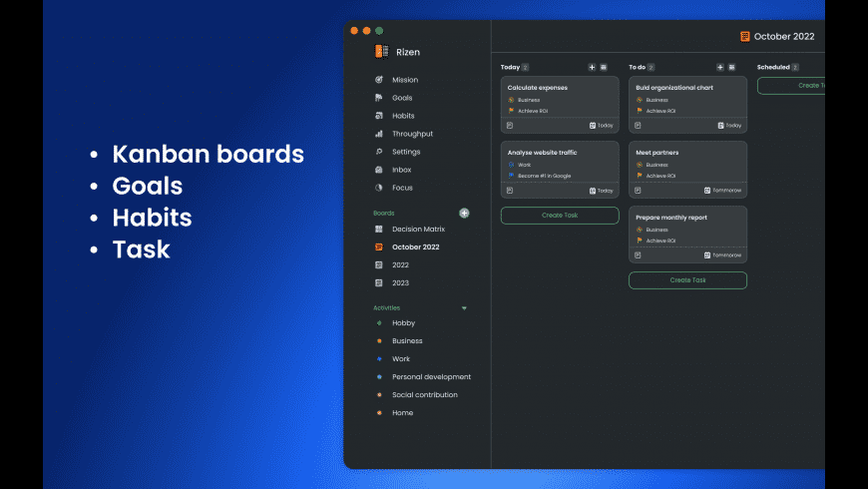Add task via Today column plus icon
Viewport: 868px width, 489px height.
point(592,67)
